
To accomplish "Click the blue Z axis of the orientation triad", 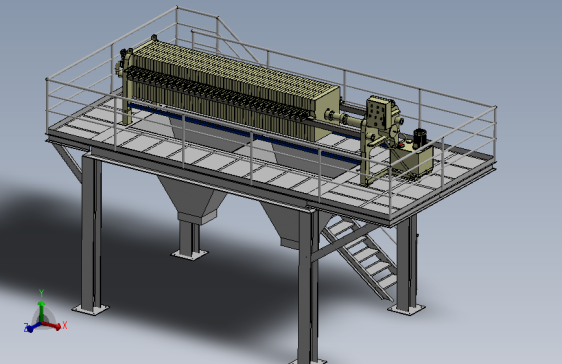I will tap(33, 327).
